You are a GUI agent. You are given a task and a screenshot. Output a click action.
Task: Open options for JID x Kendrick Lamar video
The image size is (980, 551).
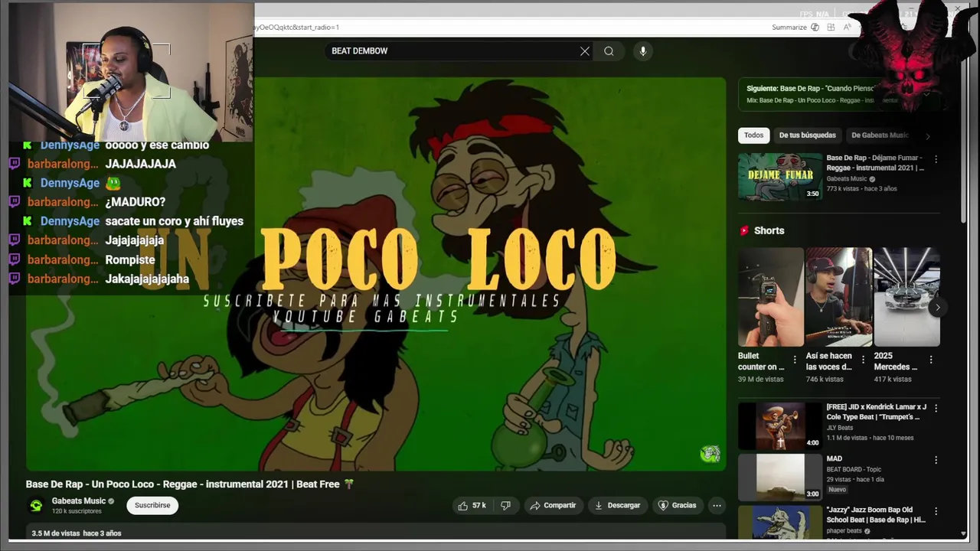click(936, 409)
